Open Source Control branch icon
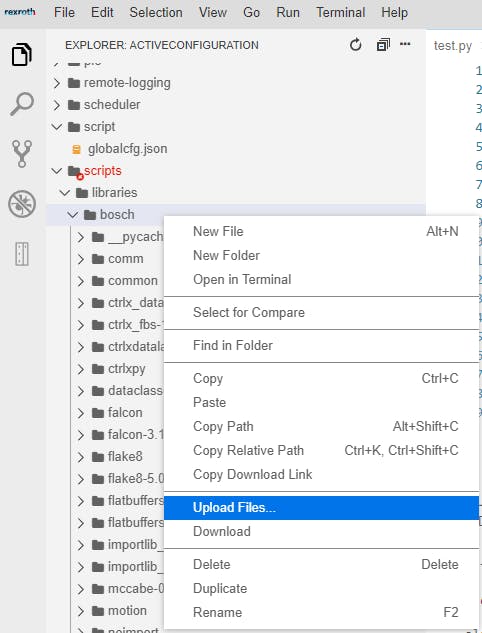 click(x=22, y=154)
